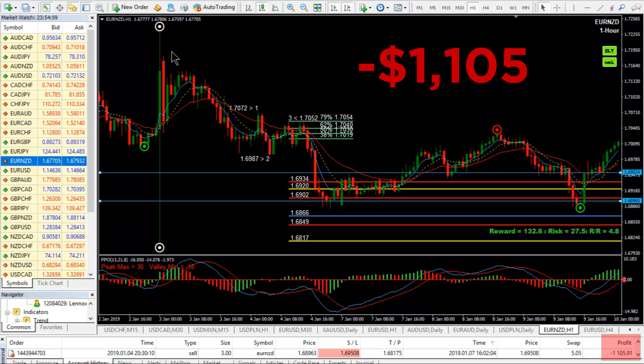Click the green ELT chart button
The height and width of the screenshot is (364, 644).
click(609, 51)
